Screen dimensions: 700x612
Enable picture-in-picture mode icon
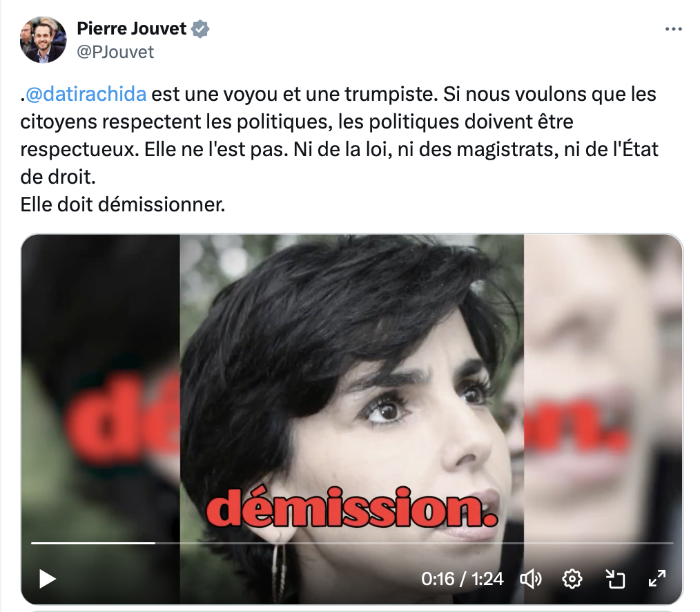(615, 580)
